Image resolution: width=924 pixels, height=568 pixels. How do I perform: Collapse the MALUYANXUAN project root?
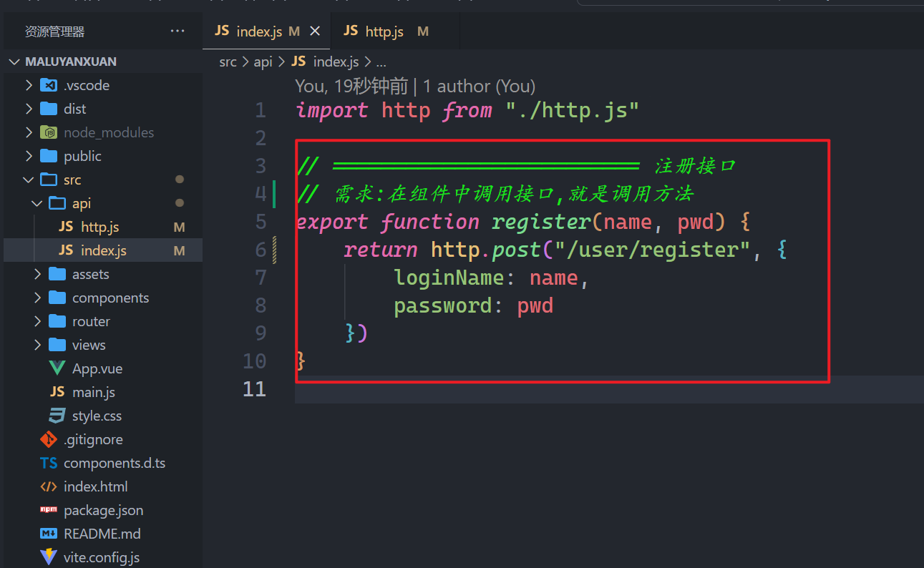14,62
